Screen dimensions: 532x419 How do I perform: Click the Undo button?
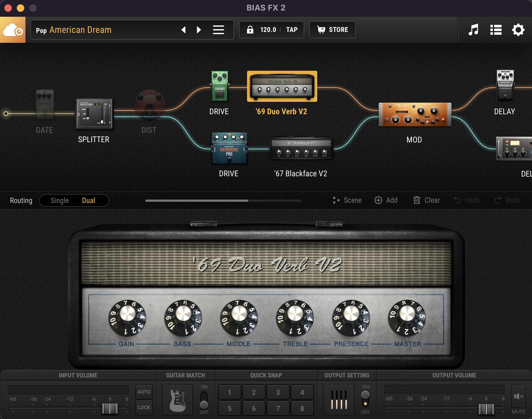tap(467, 200)
